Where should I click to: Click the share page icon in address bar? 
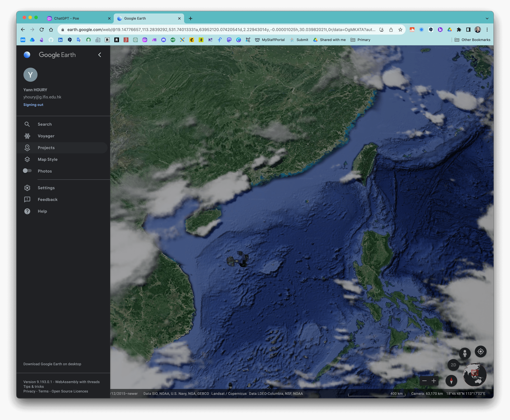click(x=391, y=30)
